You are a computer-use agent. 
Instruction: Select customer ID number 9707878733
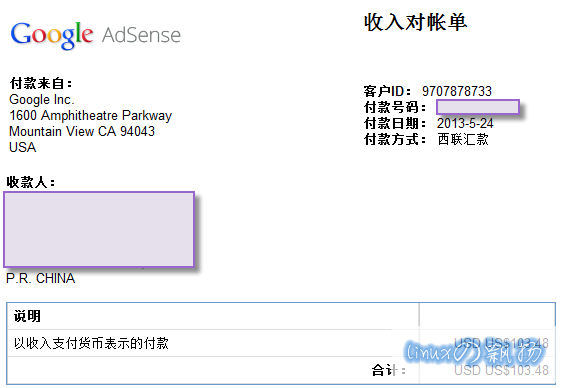click(457, 91)
